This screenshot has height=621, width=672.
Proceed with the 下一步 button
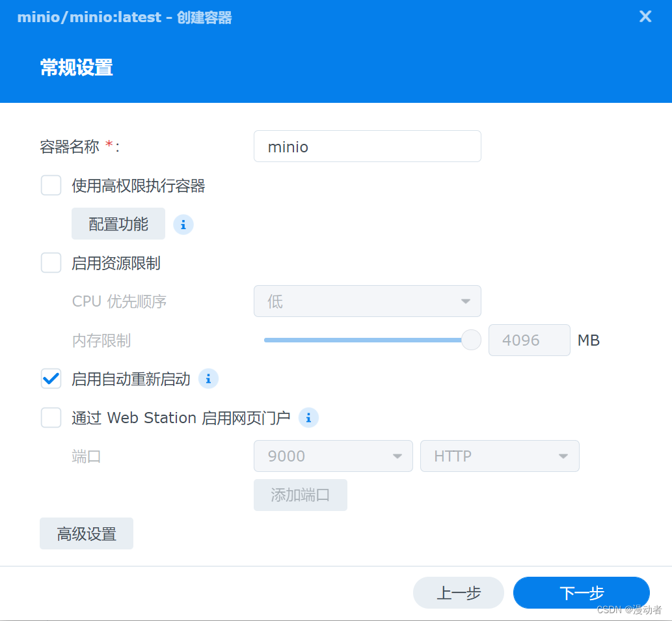581,592
